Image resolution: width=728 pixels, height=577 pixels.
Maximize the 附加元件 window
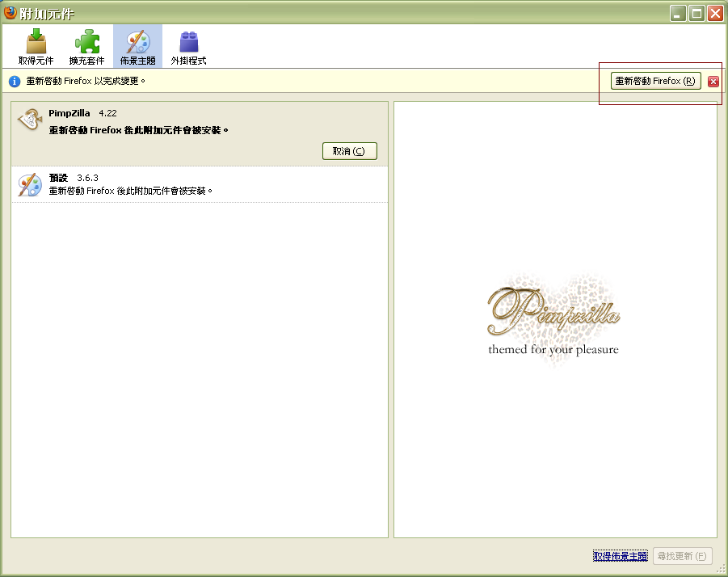(696, 14)
